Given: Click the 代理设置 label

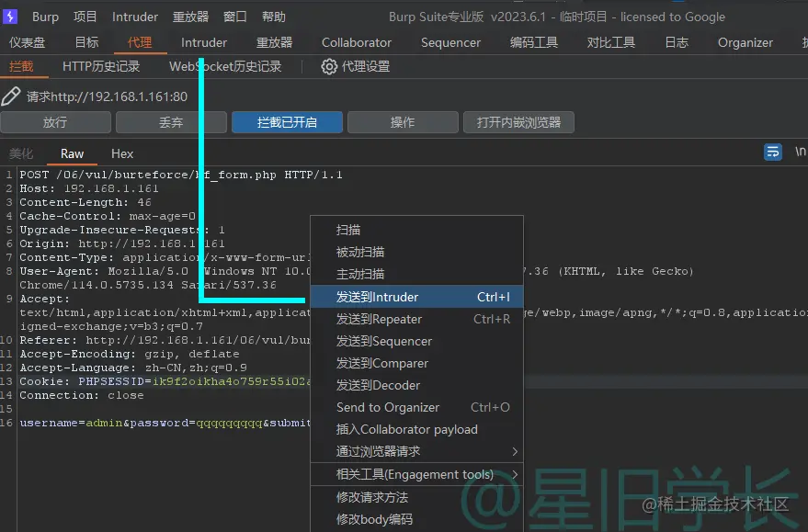Looking at the screenshot, I should click(366, 66).
